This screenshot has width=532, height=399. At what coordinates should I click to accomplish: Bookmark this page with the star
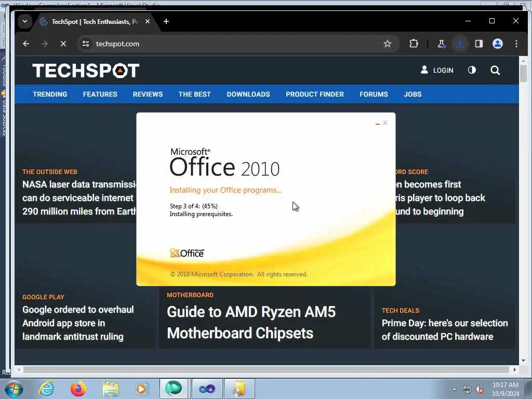(388, 44)
